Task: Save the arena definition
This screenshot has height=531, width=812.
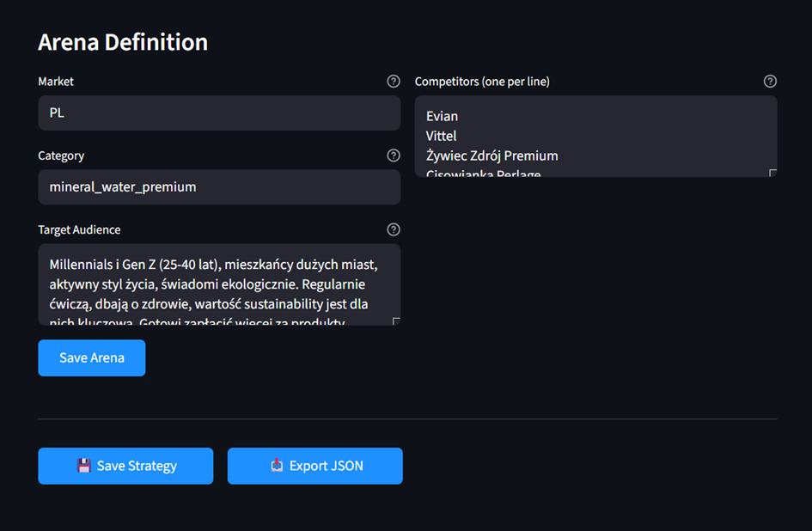Action: pyautogui.click(x=92, y=358)
